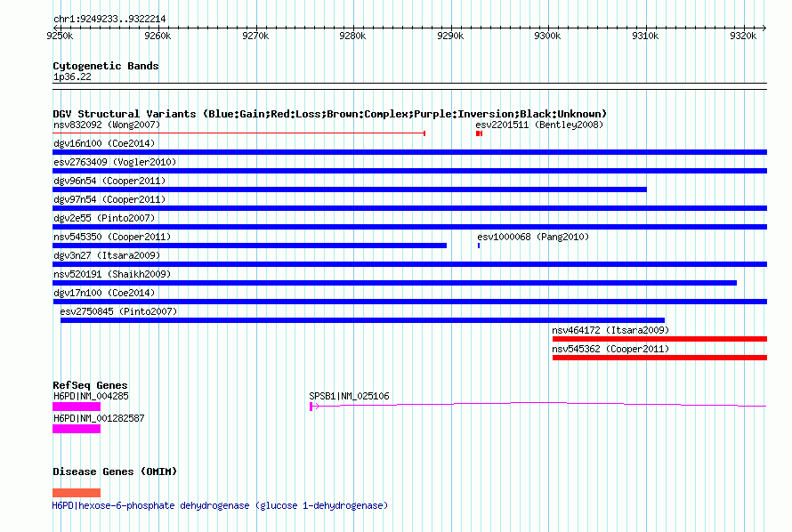Click the 9260k ruler position label
Image resolution: width=792 pixels, height=532 pixels.
click(158, 36)
